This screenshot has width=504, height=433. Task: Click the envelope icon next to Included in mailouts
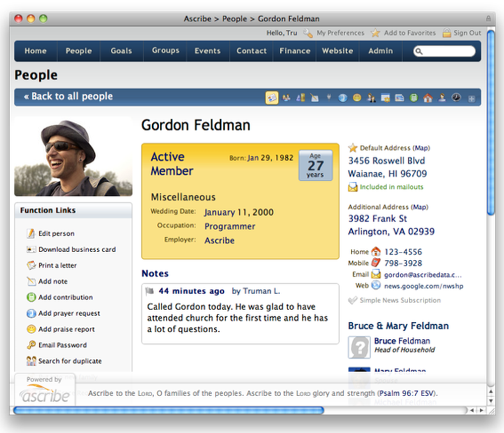353,187
